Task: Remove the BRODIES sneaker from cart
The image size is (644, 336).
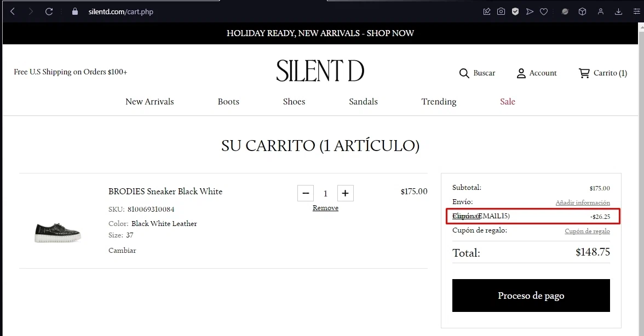Action: point(325,208)
